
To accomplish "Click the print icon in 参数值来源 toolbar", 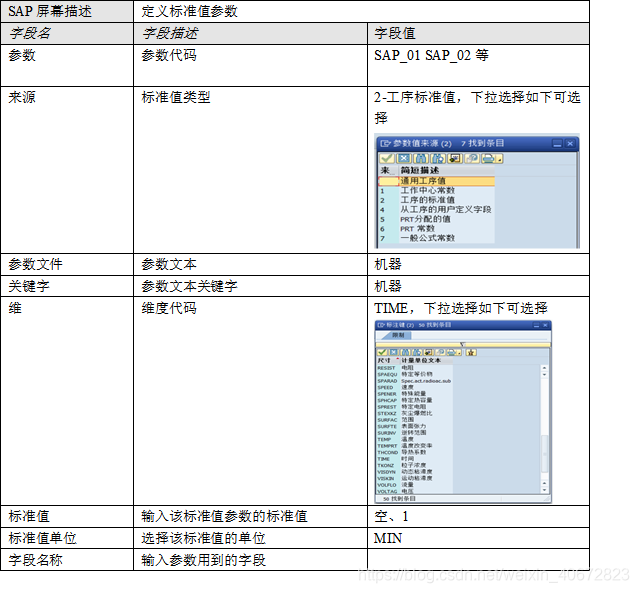I will [488, 158].
